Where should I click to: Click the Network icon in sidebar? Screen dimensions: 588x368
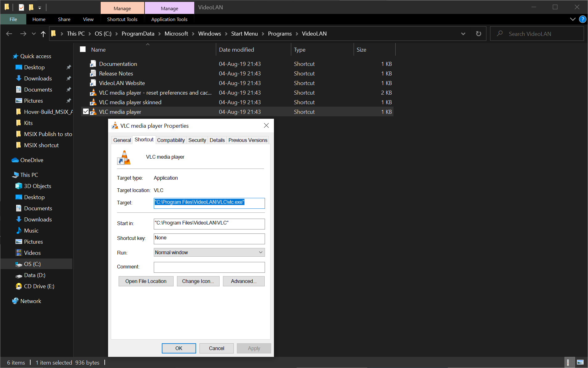(x=15, y=301)
